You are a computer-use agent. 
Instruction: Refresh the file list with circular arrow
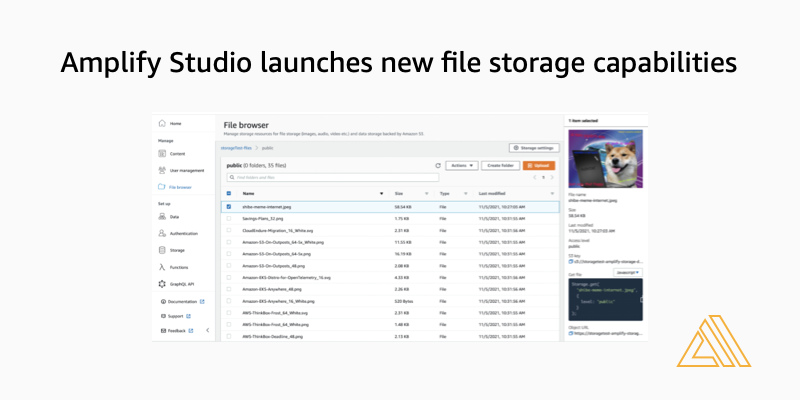[438, 166]
